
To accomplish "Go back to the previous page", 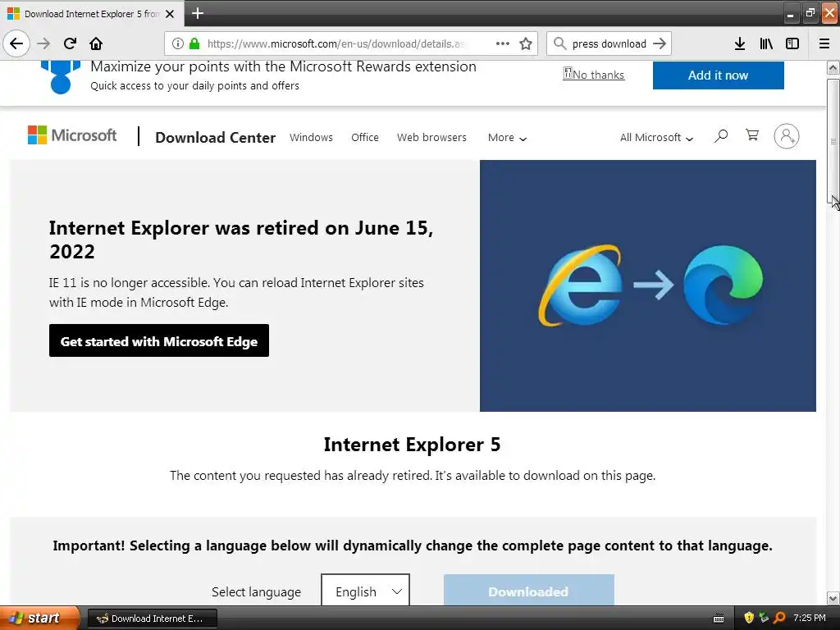I will [x=16, y=43].
